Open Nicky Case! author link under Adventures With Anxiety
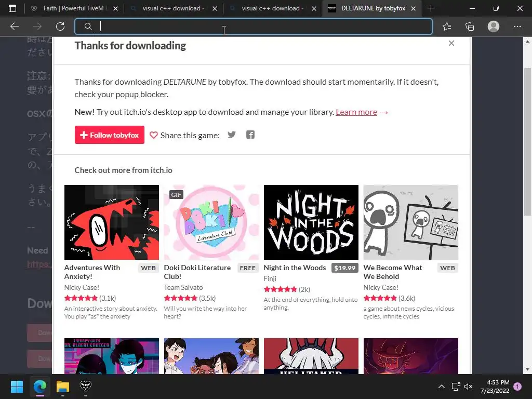 (82, 287)
